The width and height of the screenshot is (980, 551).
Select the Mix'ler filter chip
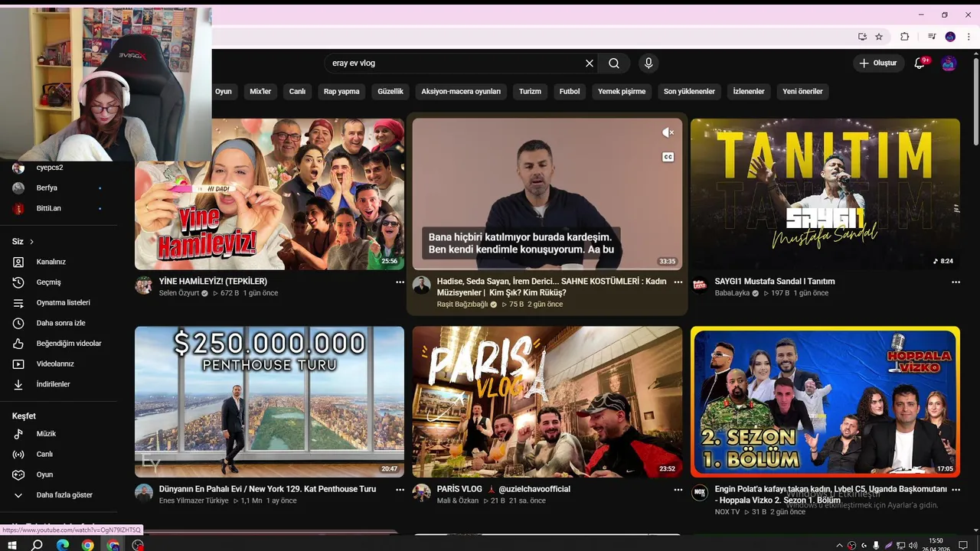(x=260, y=91)
